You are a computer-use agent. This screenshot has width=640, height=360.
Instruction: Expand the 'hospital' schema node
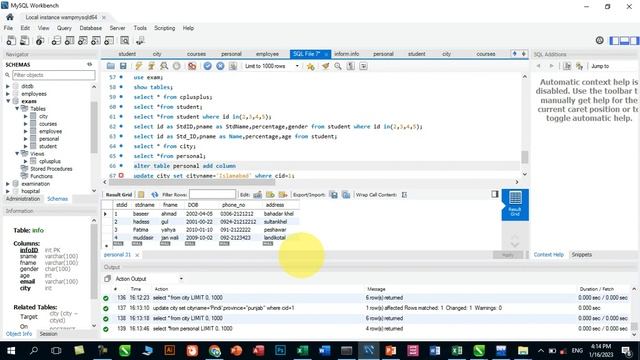(8, 191)
